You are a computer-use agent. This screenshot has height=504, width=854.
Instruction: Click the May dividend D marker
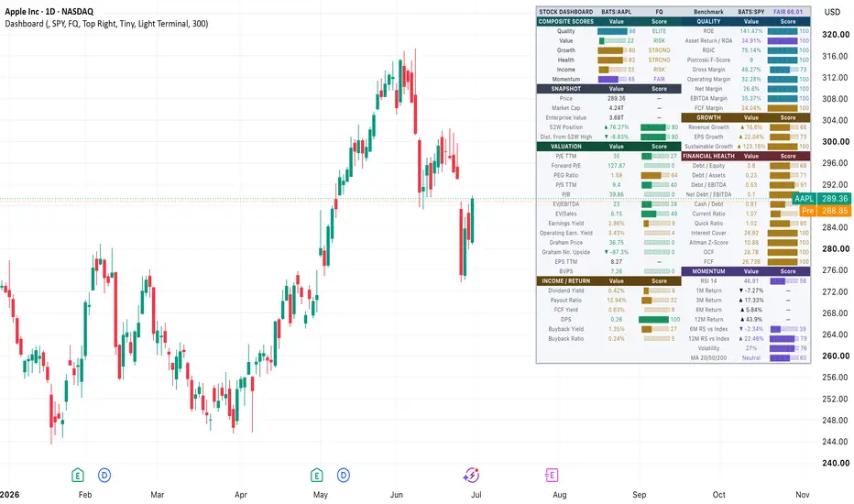coord(343,475)
